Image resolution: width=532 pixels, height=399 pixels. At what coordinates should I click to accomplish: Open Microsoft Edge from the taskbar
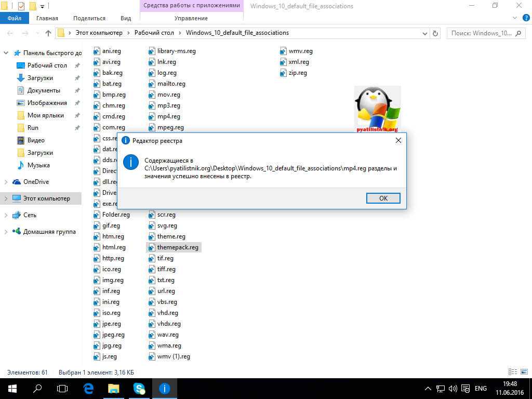click(88, 388)
